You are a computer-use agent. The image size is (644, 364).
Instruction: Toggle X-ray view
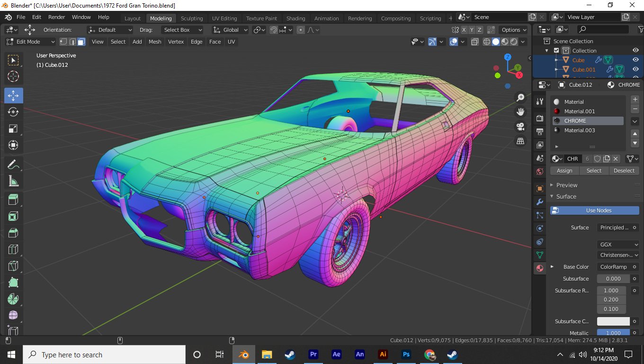click(x=475, y=42)
